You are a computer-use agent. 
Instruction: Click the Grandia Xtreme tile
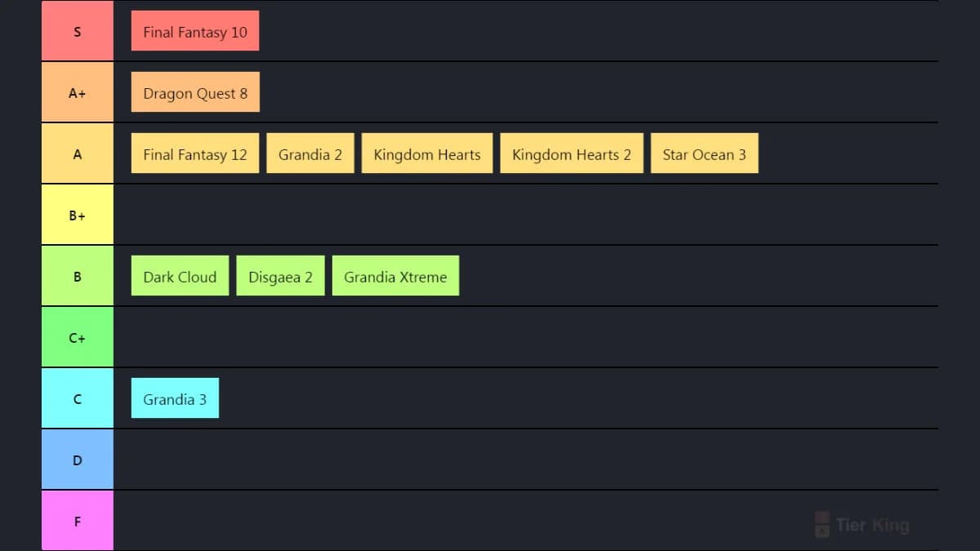395,276
